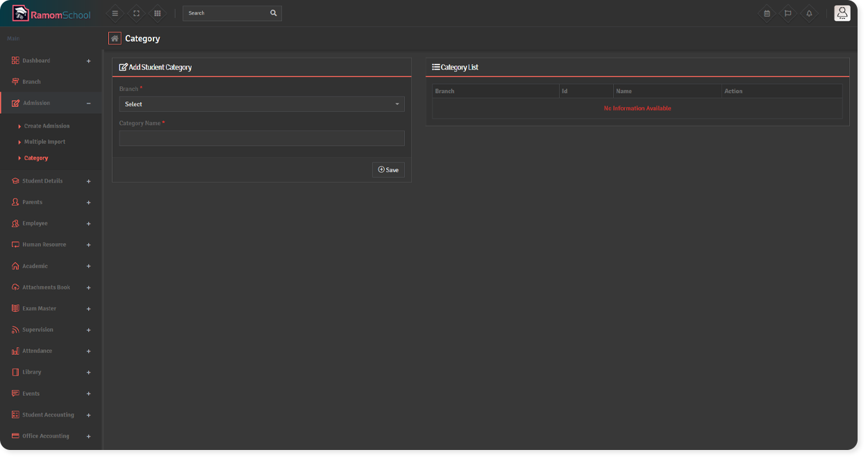This screenshot has height=459, width=868.
Task: Click the hamburger menu toggle icon
Action: 115,13
